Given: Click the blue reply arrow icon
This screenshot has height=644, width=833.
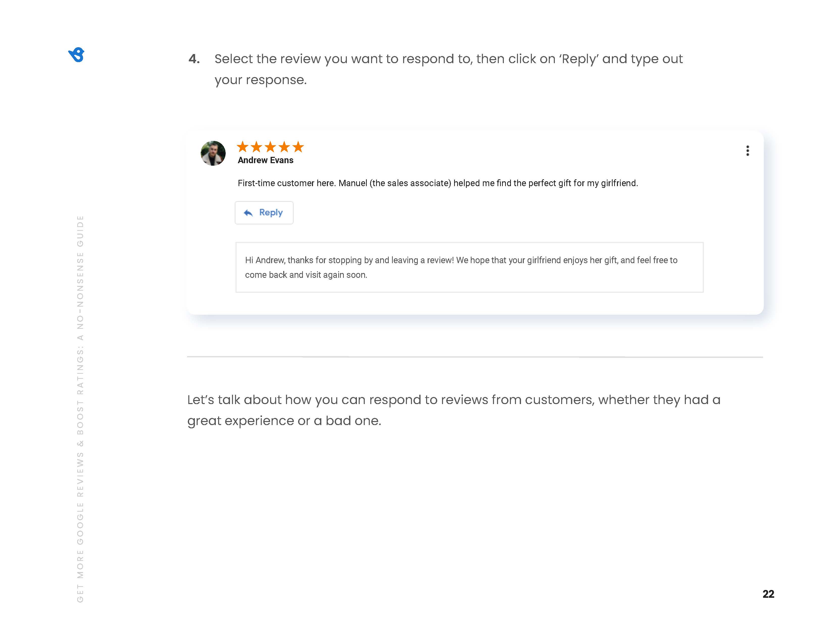Looking at the screenshot, I should (x=248, y=213).
